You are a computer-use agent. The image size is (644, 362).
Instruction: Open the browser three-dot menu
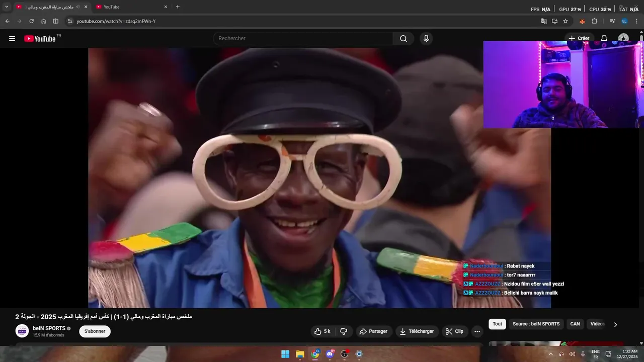(637, 21)
